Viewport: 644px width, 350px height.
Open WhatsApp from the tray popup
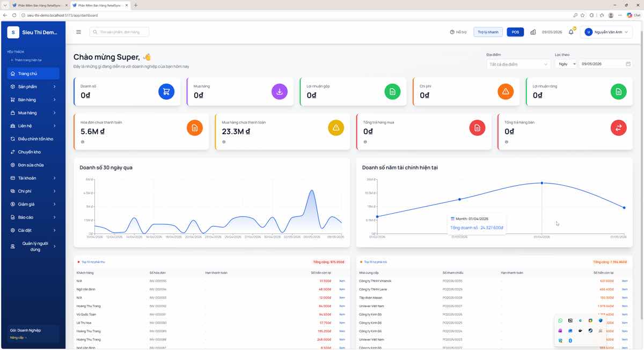560,320
